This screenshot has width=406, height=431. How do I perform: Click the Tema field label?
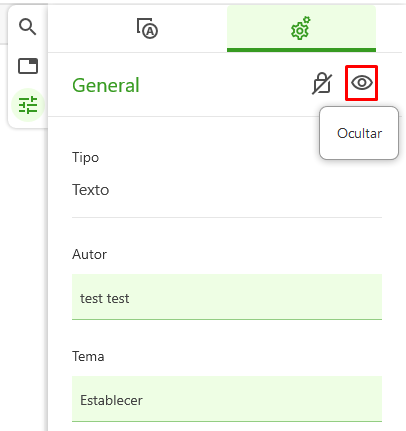(x=88, y=356)
